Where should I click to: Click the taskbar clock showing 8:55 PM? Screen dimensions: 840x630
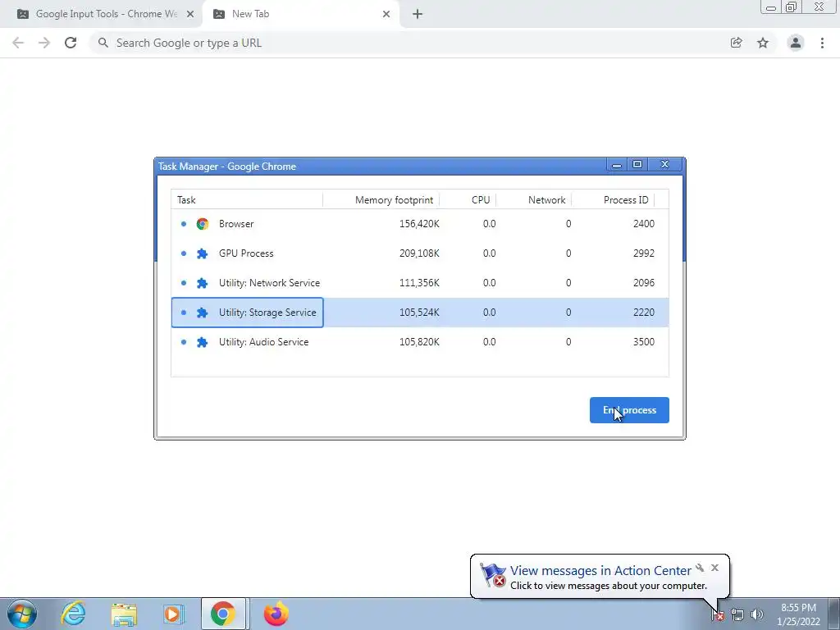point(798,614)
